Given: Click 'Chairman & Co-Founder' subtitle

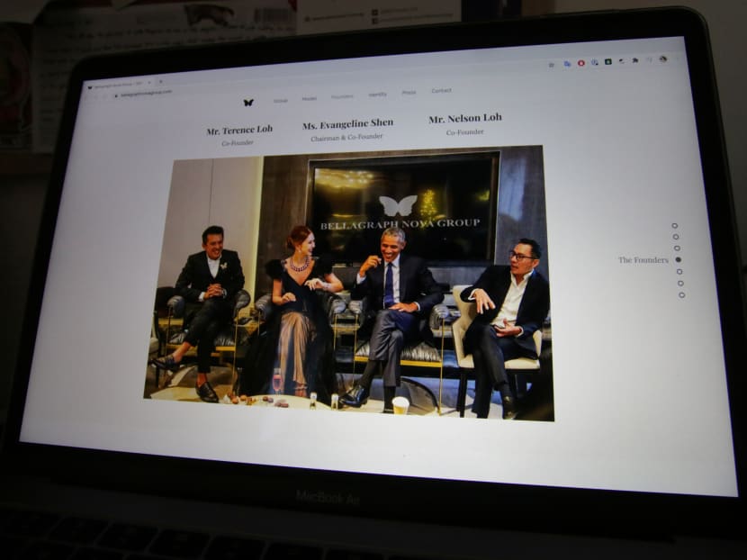Looking at the screenshot, I should pyautogui.click(x=346, y=137).
